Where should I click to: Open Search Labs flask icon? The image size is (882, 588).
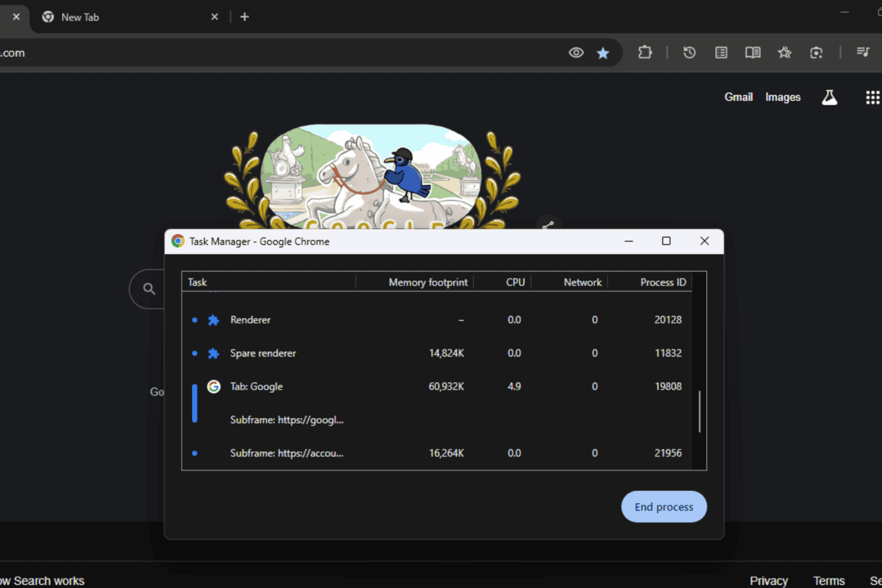[829, 97]
